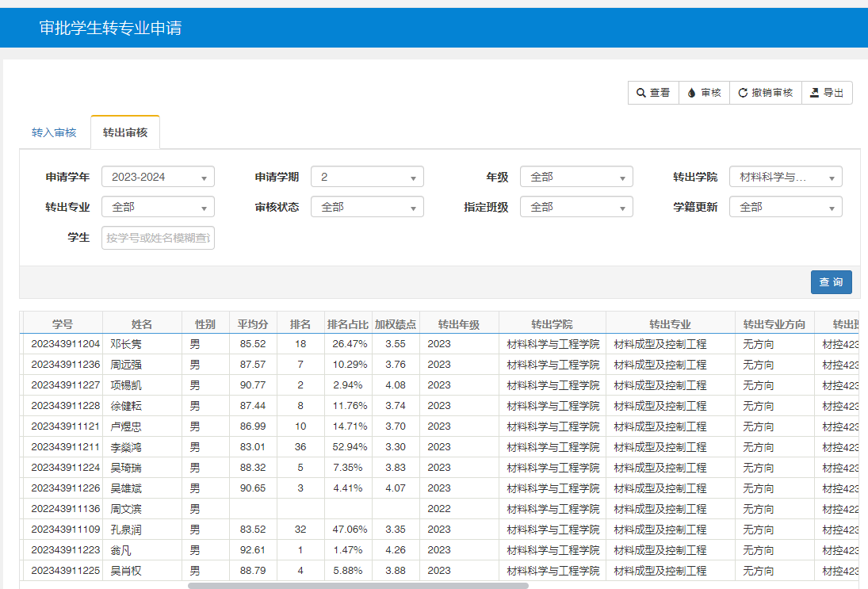Sort by the 平均分 column header
Viewport: 868px width, 589px height.
253,324
